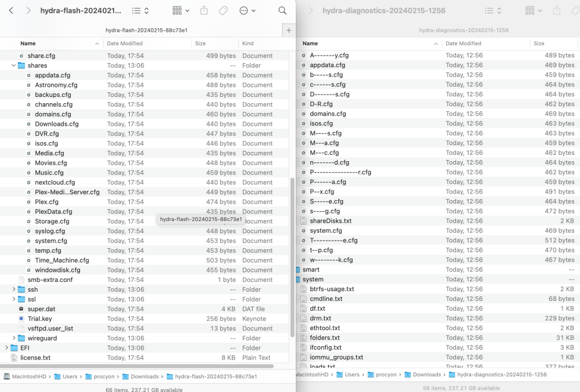
Task: Go back in hydra-flash Finder window
Action: (11, 10)
